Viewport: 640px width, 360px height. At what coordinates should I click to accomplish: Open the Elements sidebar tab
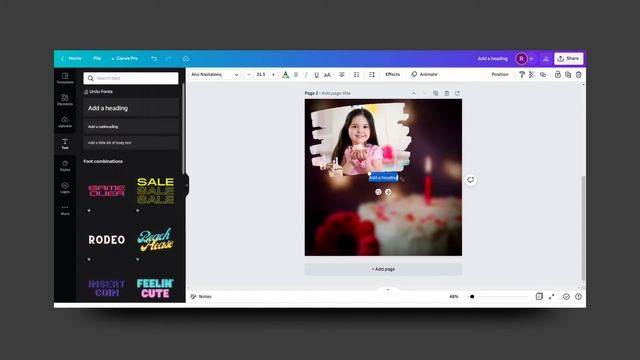[x=65, y=100]
